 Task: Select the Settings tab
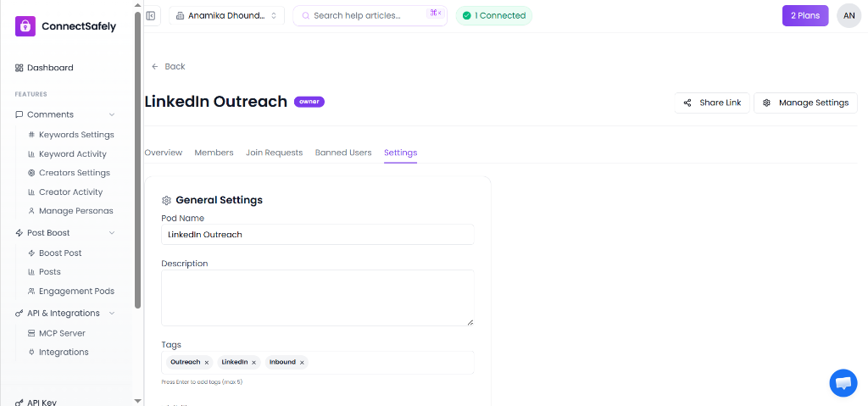(x=400, y=153)
